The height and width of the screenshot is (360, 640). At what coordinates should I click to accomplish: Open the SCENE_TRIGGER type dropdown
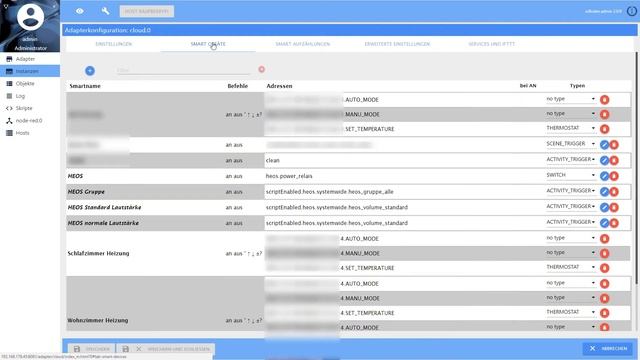[x=571, y=144]
